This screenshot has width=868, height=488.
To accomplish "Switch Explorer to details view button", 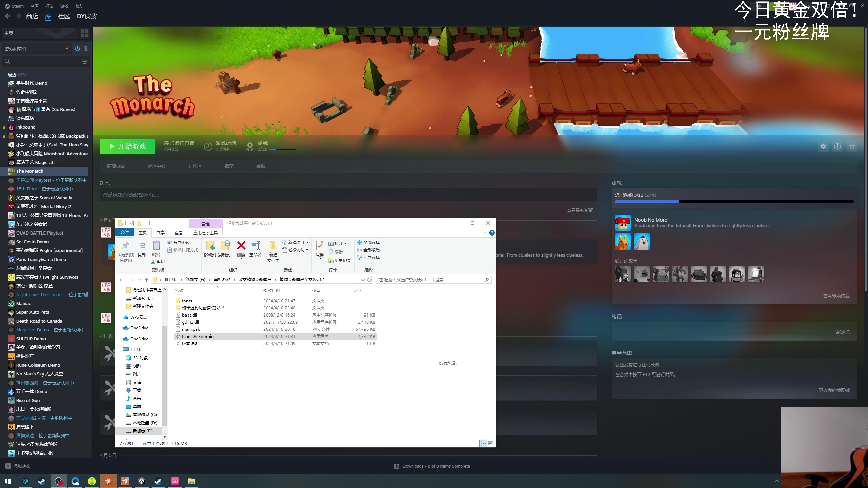I will pos(483,443).
